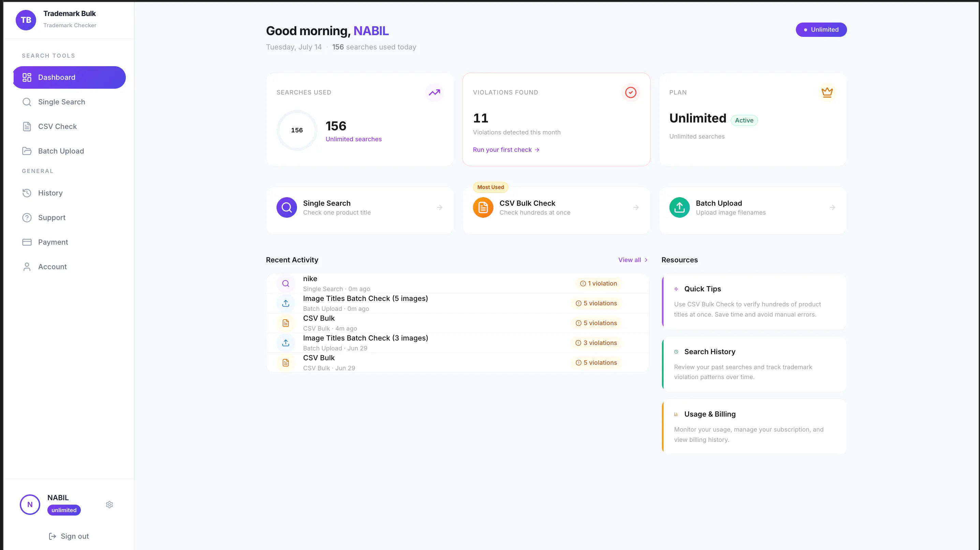Open the nike recent activity entry
The width and height of the screenshot is (980, 550).
coord(457,284)
